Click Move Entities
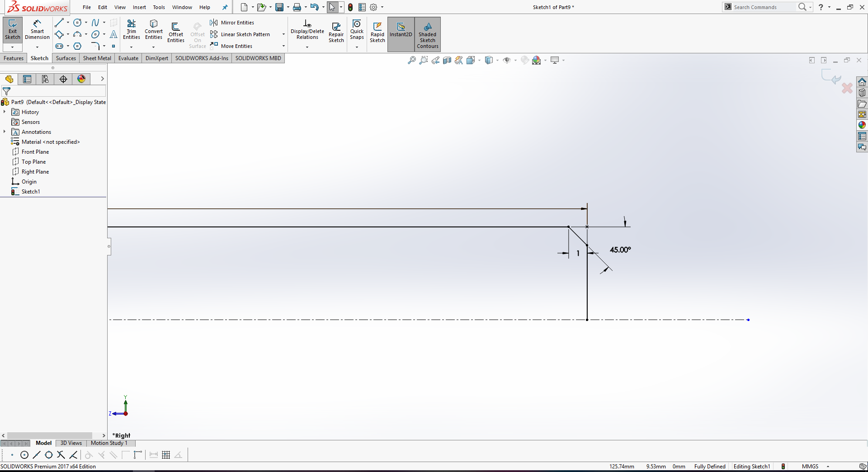 tap(231, 46)
